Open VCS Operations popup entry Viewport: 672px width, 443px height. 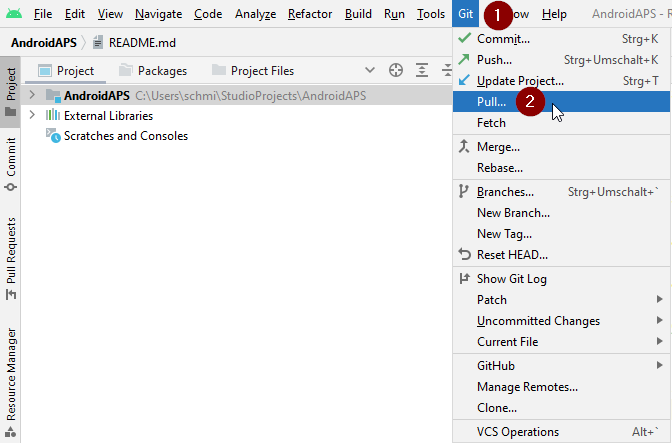pyautogui.click(x=561, y=432)
